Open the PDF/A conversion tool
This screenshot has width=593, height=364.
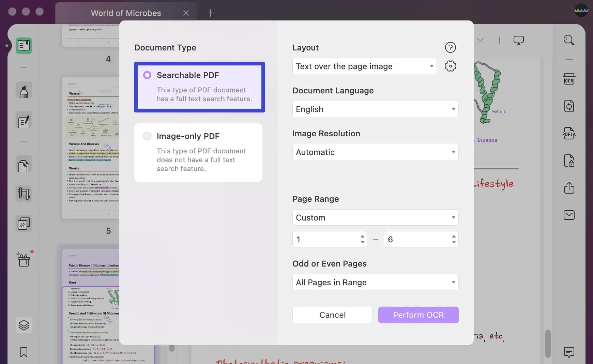click(569, 133)
